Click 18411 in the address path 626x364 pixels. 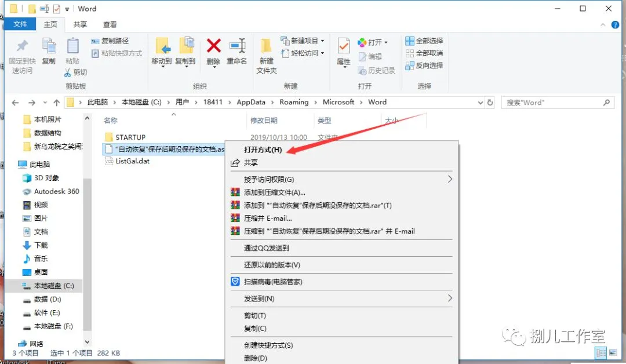click(212, 102)
